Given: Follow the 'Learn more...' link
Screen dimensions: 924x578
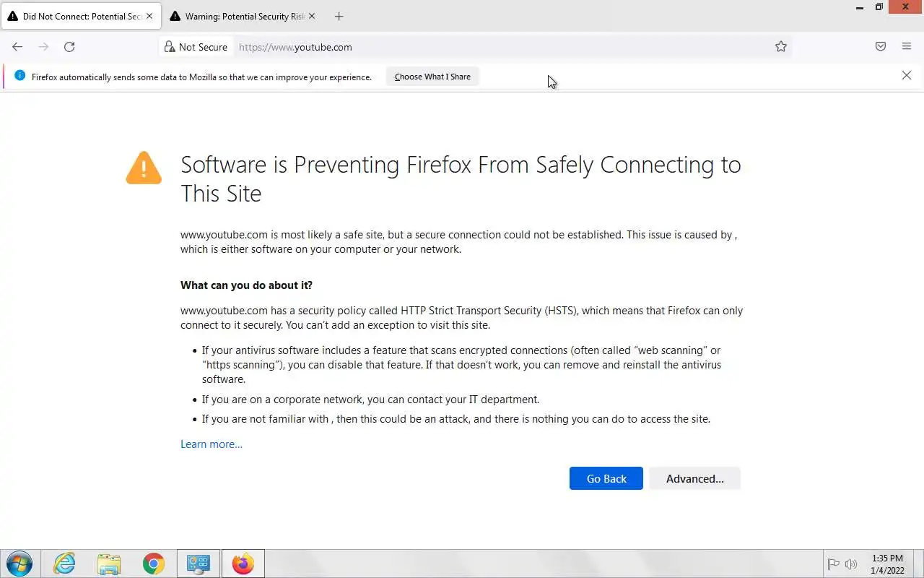Looking at the screenshot, I should [212, 444].
